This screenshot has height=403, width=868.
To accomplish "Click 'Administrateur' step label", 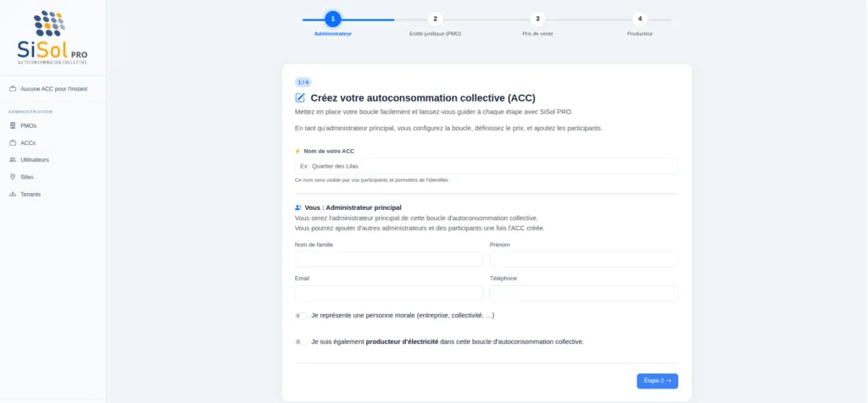I will tap(332, 34).
